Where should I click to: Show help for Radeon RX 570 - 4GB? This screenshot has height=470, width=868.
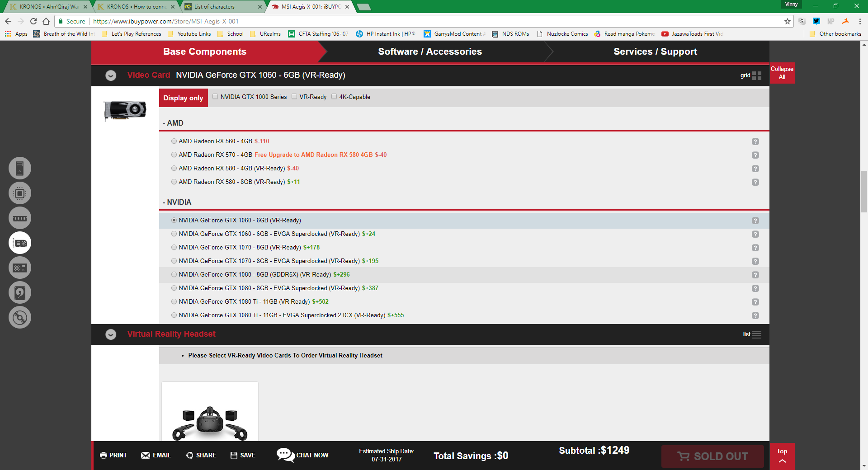tap(755, 155)
